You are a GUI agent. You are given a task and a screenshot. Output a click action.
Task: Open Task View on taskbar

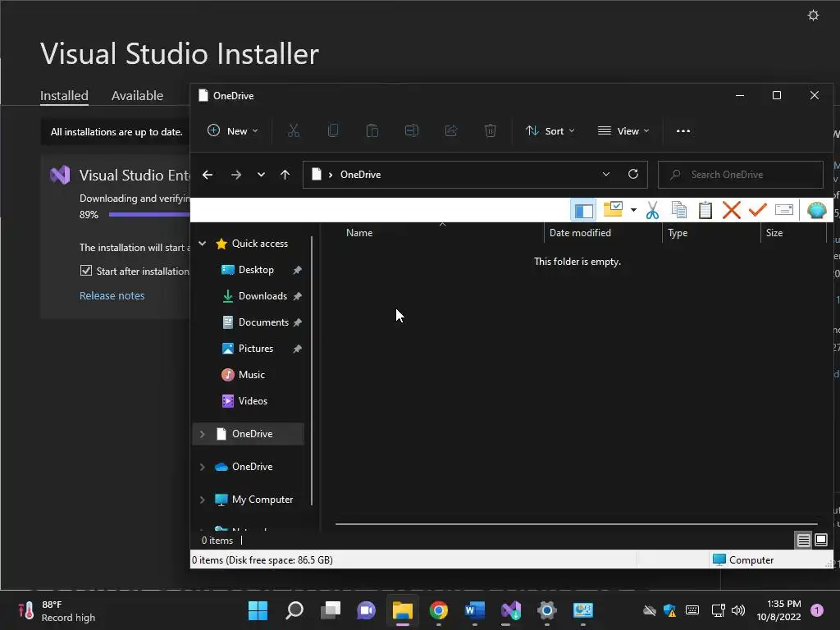331,610
